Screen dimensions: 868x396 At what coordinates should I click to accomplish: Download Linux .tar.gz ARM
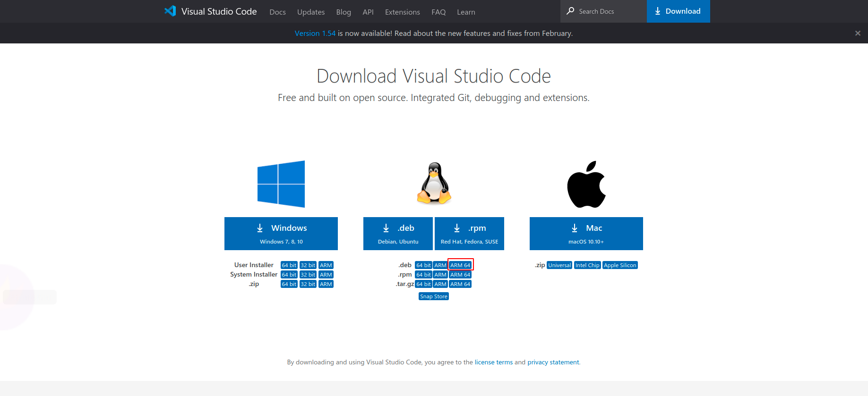tap(440, 284)
